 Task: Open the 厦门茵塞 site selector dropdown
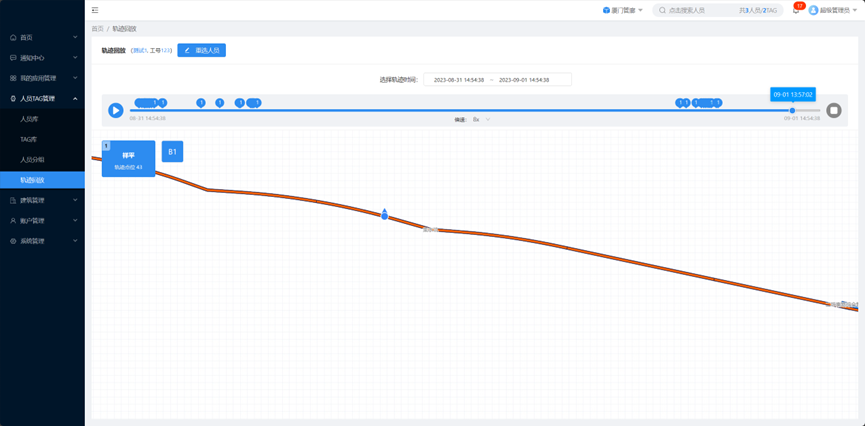(623, 10)
